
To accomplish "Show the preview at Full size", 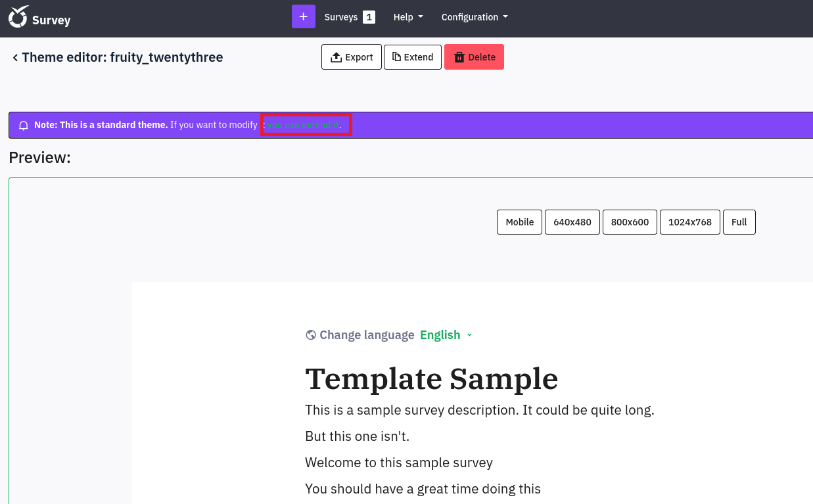I will point(739,222).
